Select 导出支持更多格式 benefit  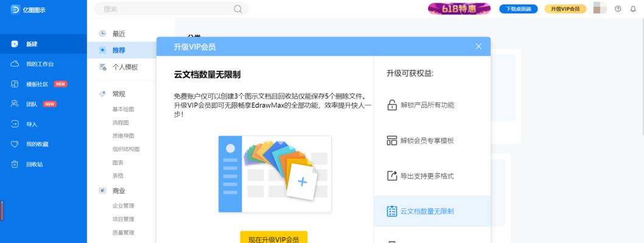point(432,176)
